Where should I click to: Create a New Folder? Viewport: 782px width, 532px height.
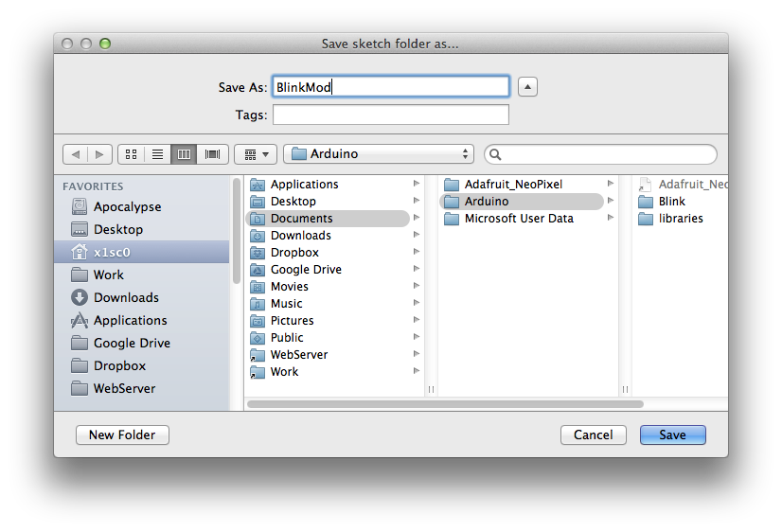[x=122, y=434]
